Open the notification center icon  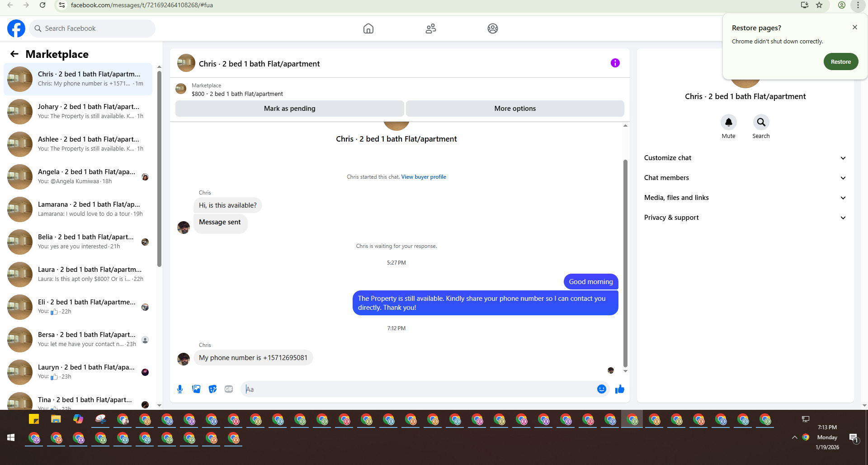pyautogui.click(x=854, y=437)
